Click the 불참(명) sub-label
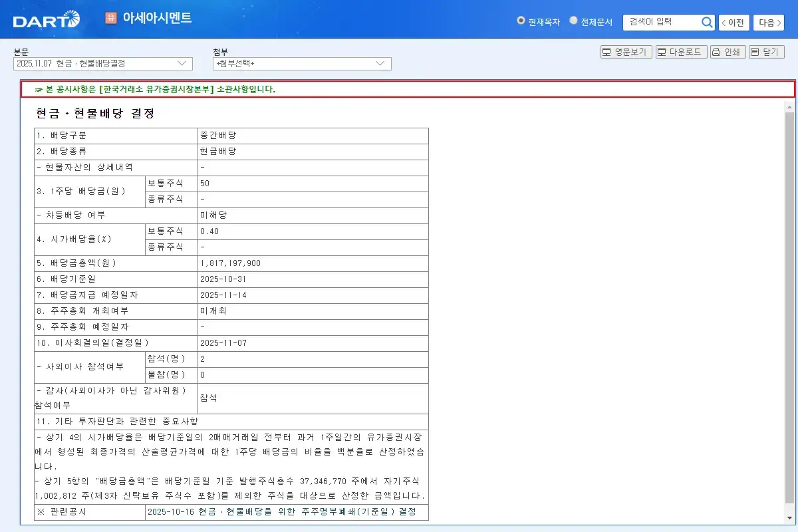Screen dimensions: 798x532 (166, 375)
